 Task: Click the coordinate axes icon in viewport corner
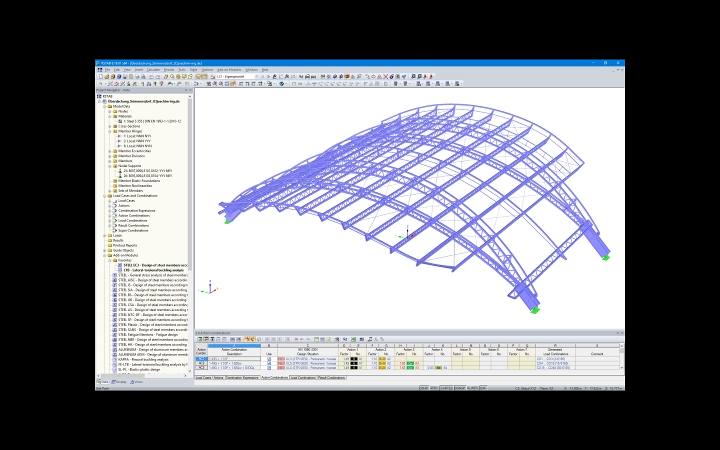pyautogui.click(x=209, y=287)
